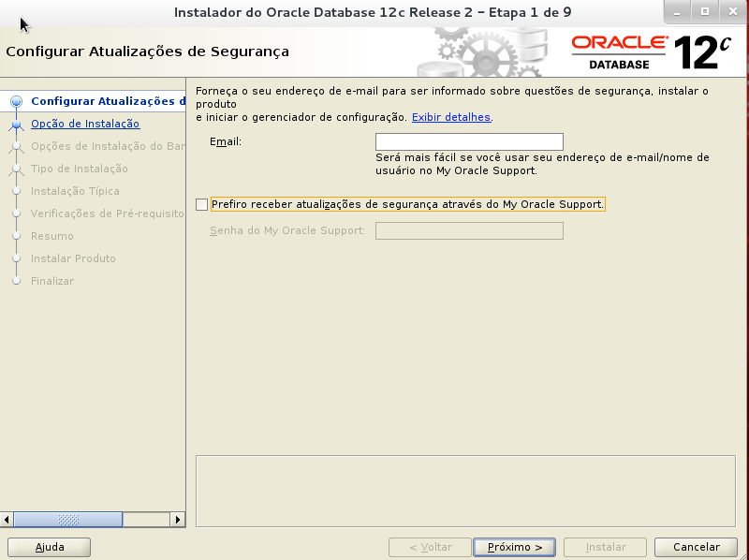Minimize the installer window
749x560 pixels.
pyautogui.click(x=677, y=12)
